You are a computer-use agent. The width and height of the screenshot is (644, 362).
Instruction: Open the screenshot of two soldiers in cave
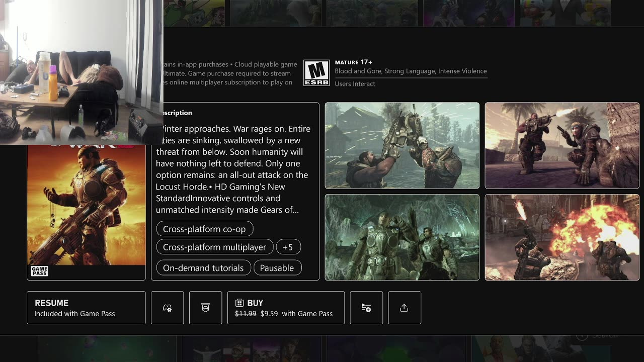click(x=402, y=237)
